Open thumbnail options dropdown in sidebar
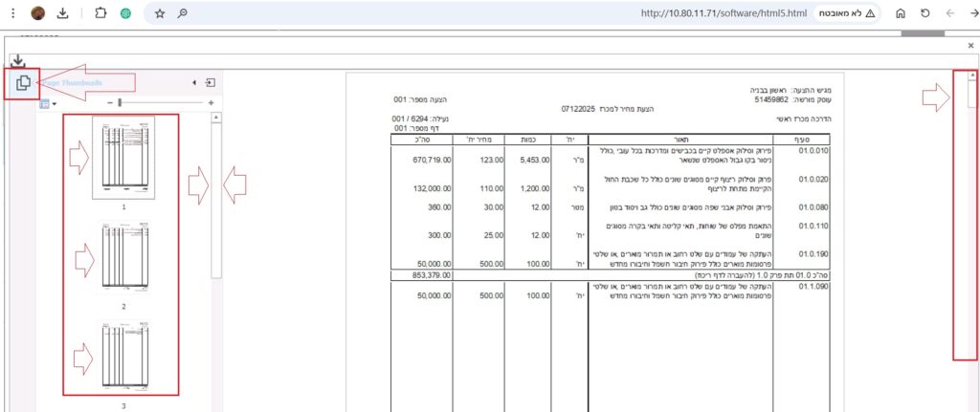 (x=48, y=103)
